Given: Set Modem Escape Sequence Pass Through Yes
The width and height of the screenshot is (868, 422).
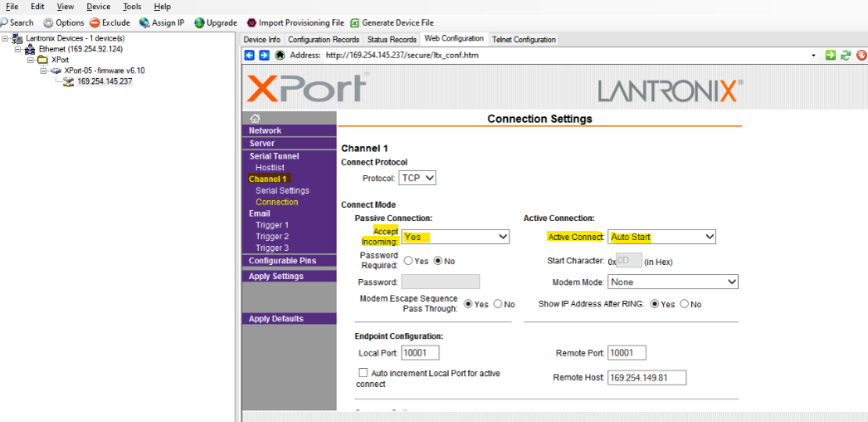Looking at the screenshot, I should click(468, 304).
